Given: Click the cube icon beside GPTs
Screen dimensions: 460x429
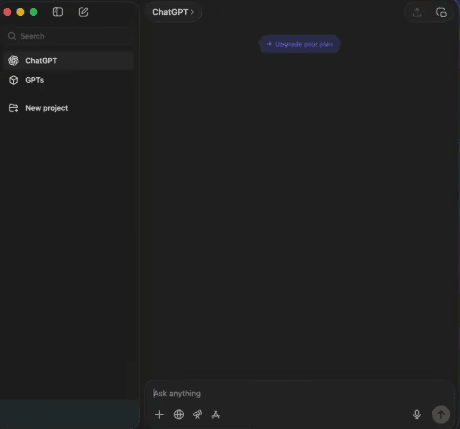Looking at the screenshot, I should click(14, 80).
